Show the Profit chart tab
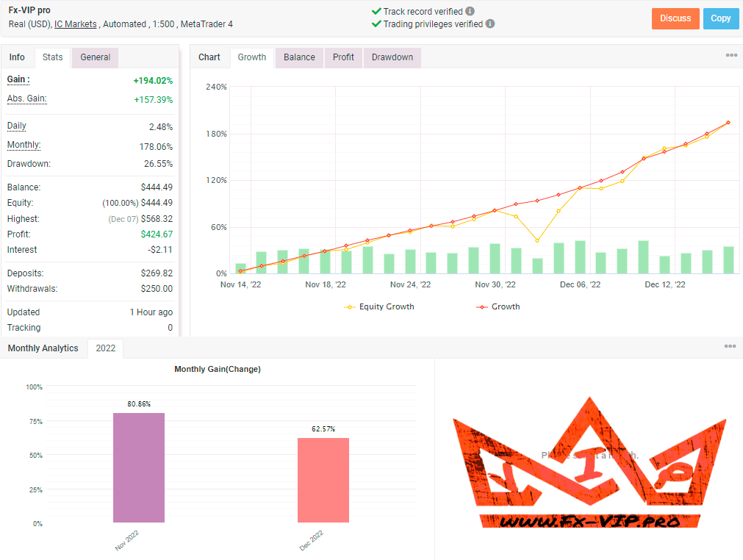The width and height of the screenshot is (743, 560). pos(343,57)
